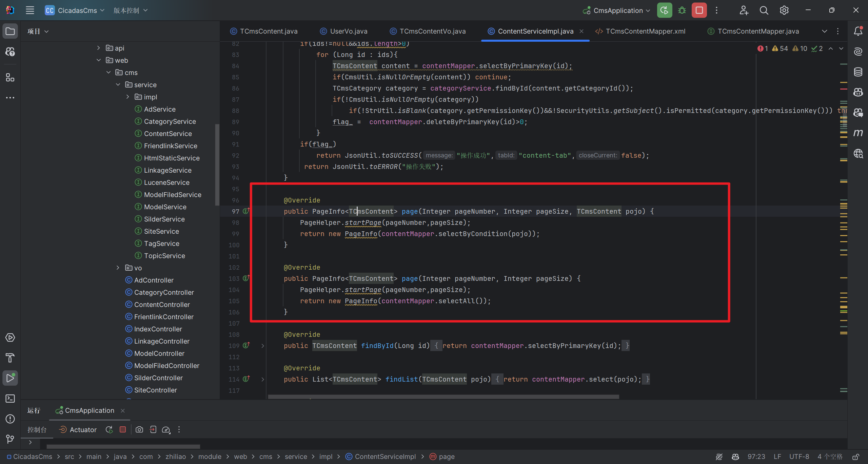The image size is (868, 464).
Task: Unfold findById method at line 109
Action: 263,346
